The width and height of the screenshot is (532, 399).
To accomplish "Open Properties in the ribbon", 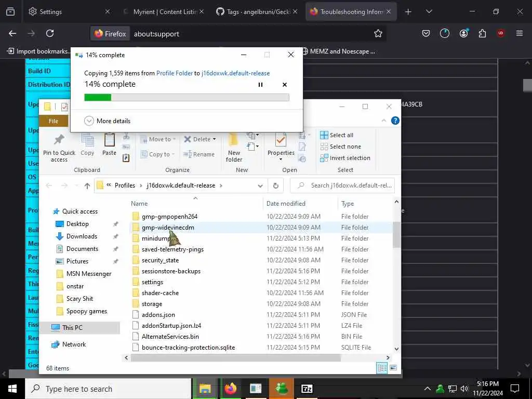I will tap(281, 145).
